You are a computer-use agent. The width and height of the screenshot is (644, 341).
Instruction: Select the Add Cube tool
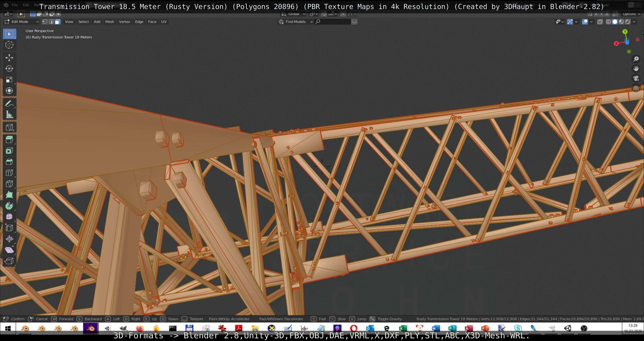click(x=10, y=128)
